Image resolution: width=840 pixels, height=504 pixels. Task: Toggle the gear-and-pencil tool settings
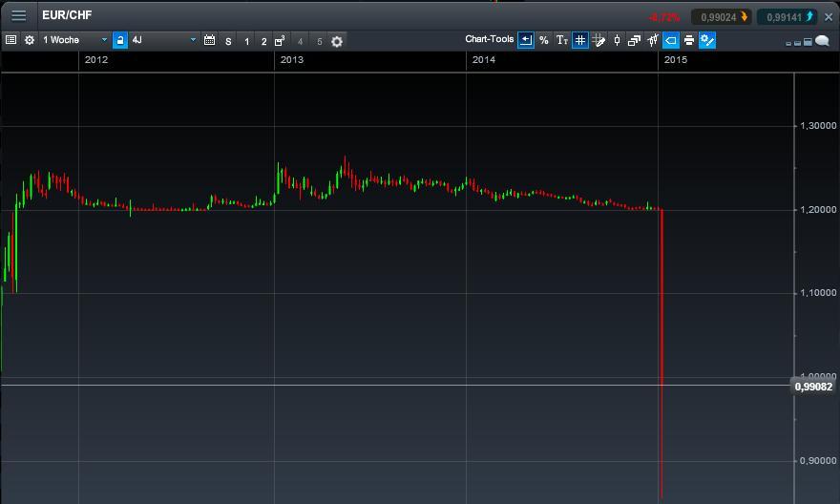[707, 40]
